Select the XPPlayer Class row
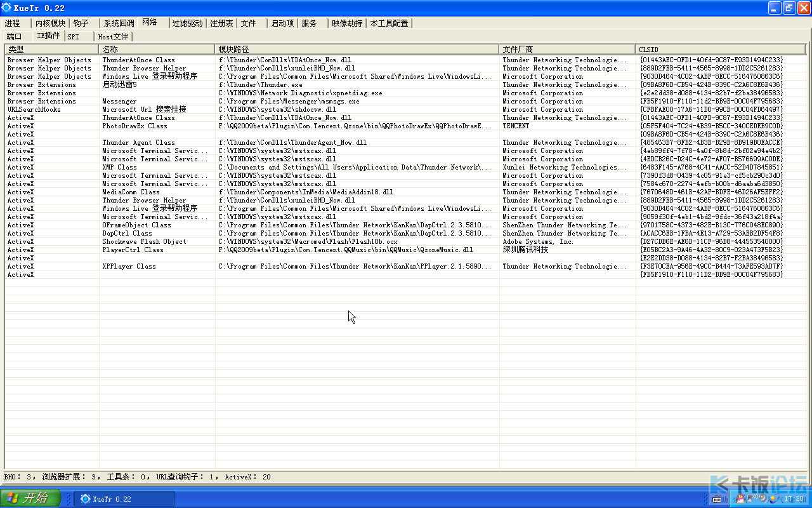 coord(405,266)
